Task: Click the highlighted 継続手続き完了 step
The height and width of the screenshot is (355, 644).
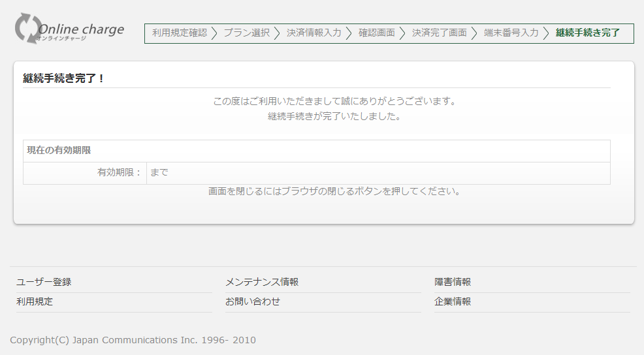Action: 588,33
